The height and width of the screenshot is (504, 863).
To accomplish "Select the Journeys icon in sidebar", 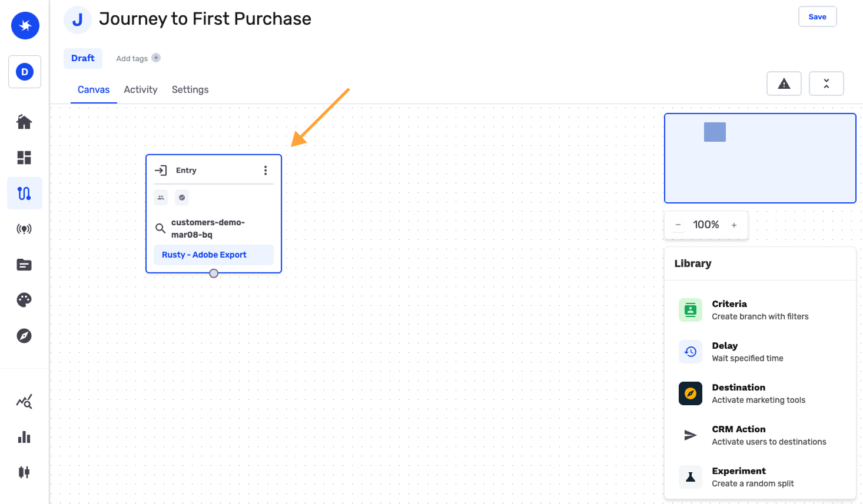I will (x=24, y=193).
